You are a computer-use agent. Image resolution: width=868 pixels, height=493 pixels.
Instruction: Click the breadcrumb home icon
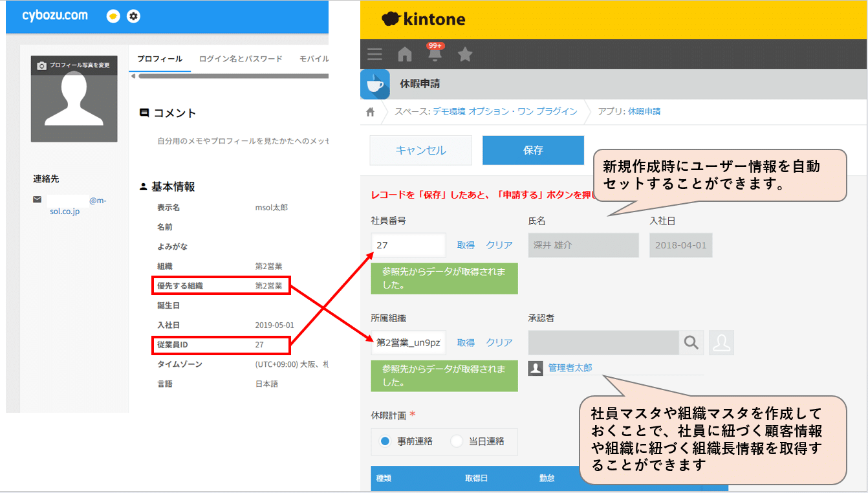pyautogui.click(x=371, y=112)
